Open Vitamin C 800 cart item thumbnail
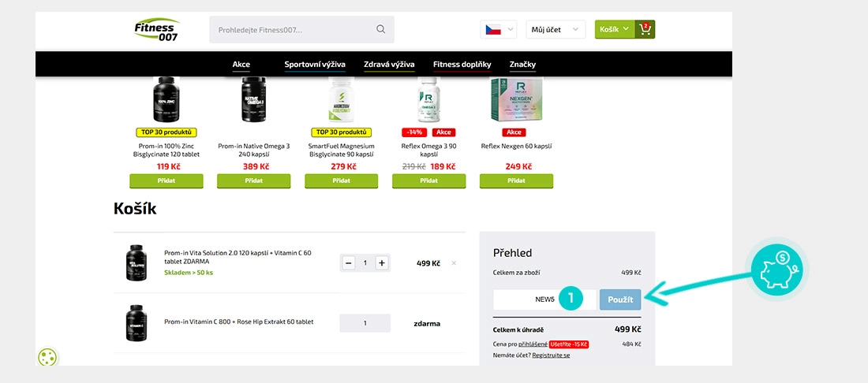Viewport: 868px width, 383px height. (x=137, y=323)
